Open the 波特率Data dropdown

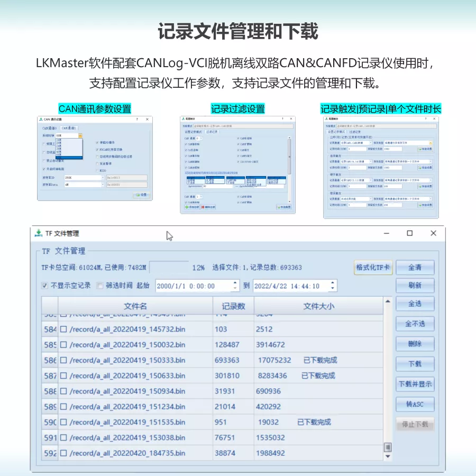click(103, 185)
